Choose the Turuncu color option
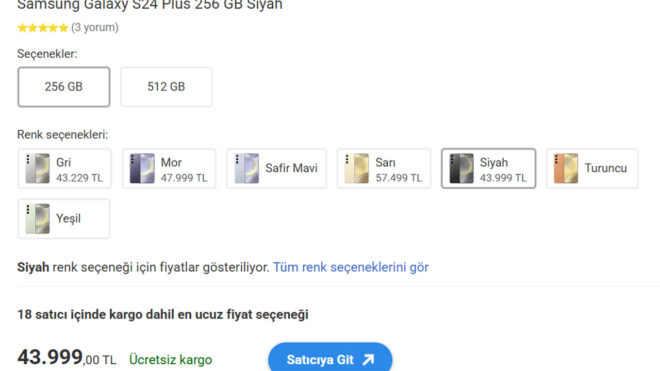The height and width of the screenshot is (371, 660). (x=592, y=168)
